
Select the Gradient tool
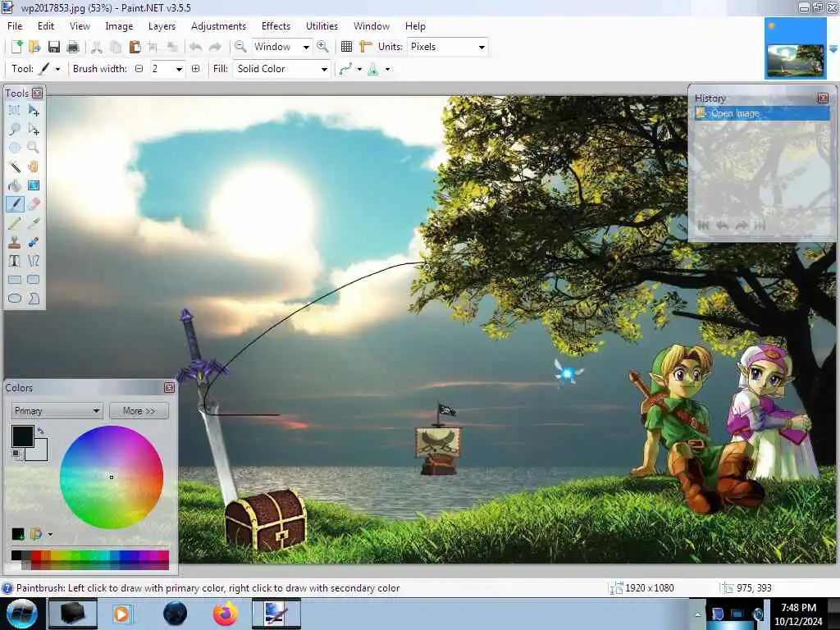[33, 185]
